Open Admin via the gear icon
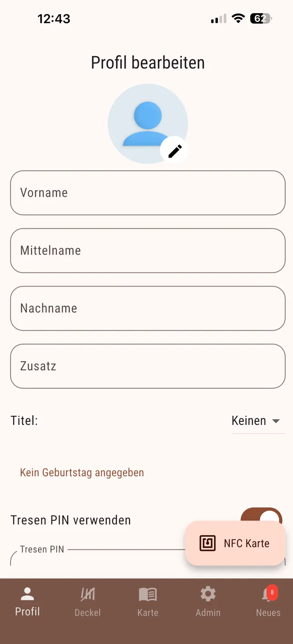This screenshot has width=293, height=644. click(208, 593)
